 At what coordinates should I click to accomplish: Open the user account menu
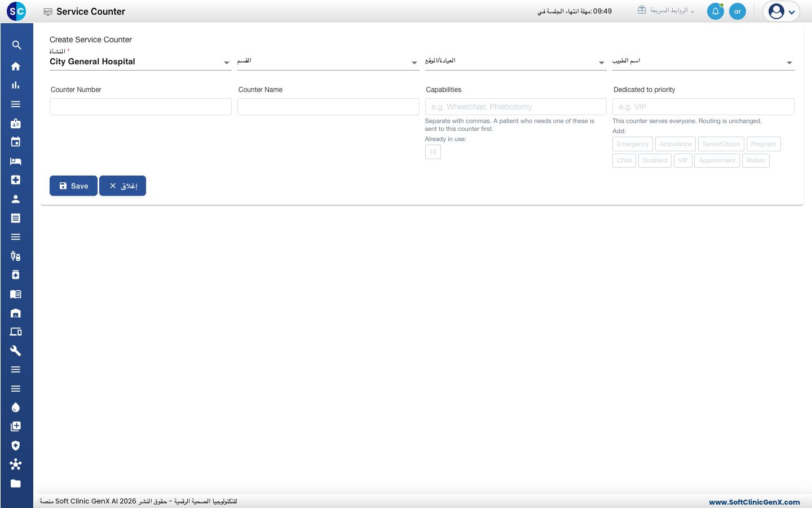coord(781,11)
